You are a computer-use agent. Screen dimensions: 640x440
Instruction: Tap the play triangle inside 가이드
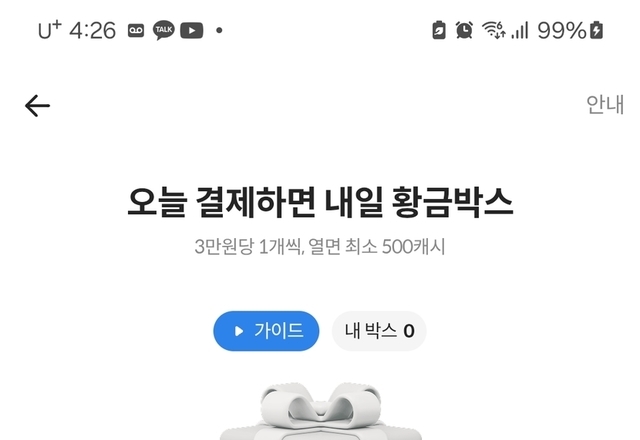[239, 331]
